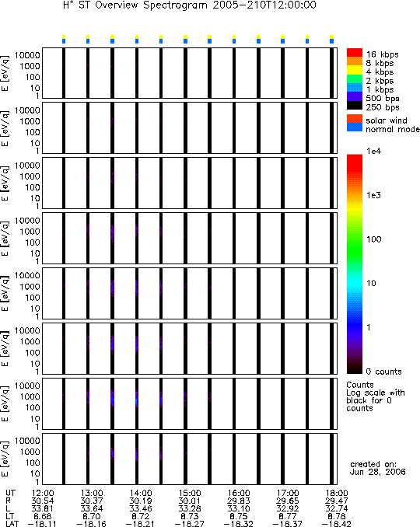Click the R value 29.47
This screenshot has width=420, height=527.
click(x=337, y=501)
